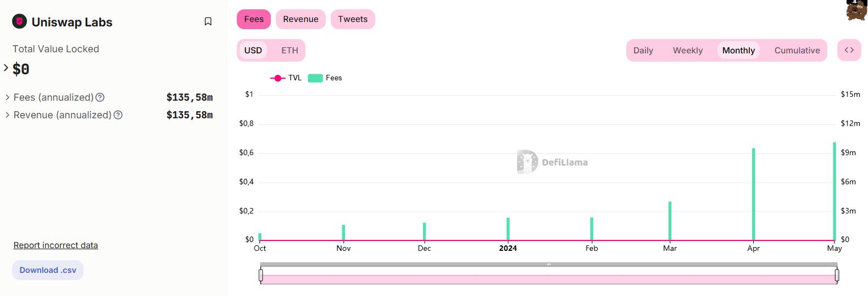Select Daily interval

click(643, 51)
